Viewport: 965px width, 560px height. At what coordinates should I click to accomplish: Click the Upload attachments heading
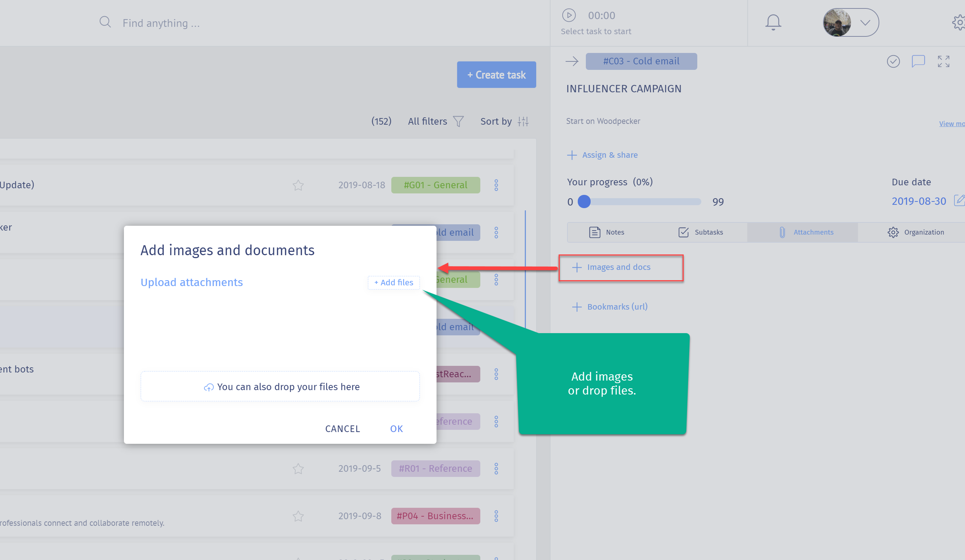[192, 282]
